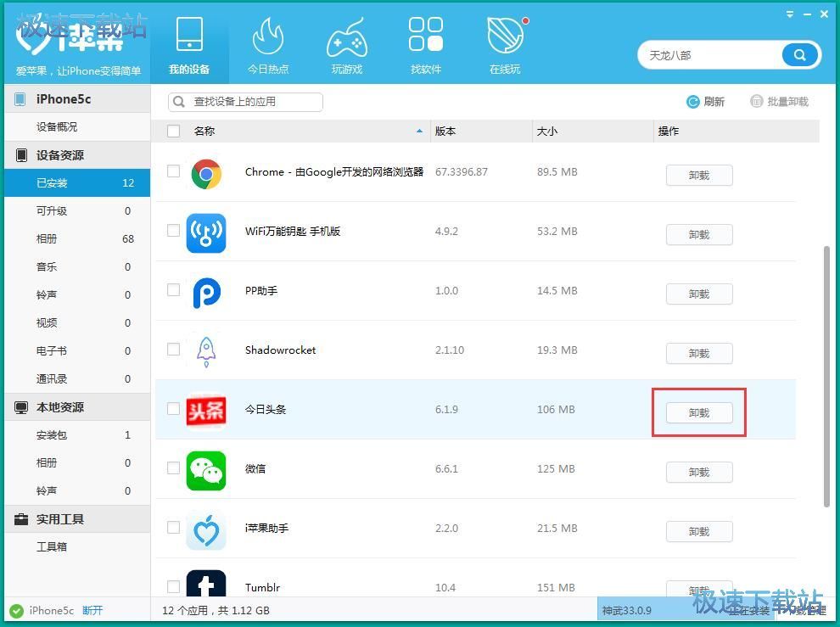Click the 断开 disconnect link

pyautogui.click(x=92, y=611)
